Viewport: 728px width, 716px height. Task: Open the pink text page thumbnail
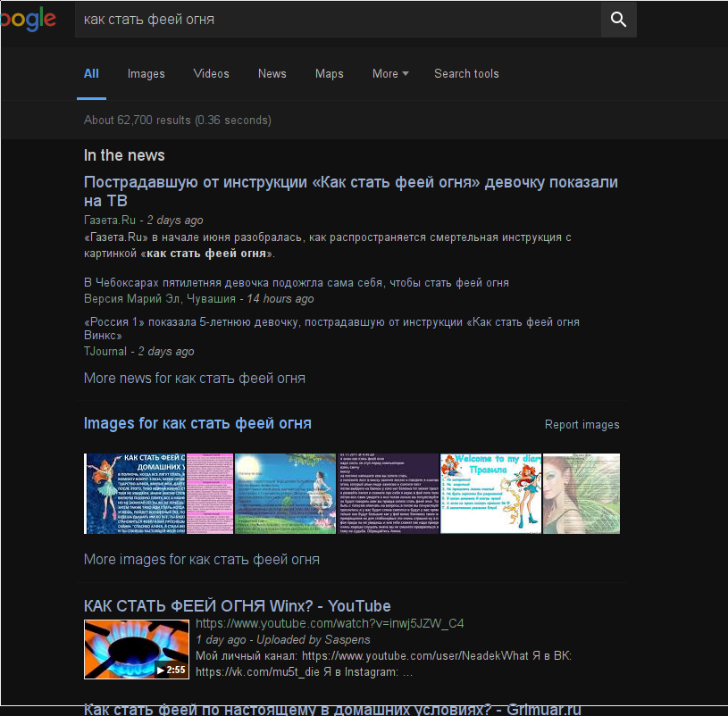pos(210,494)
